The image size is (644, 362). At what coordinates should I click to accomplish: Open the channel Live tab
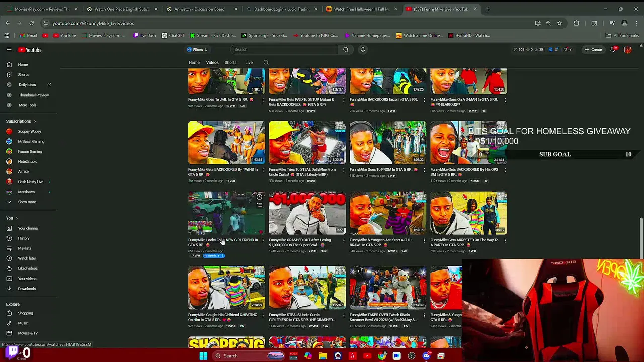[x=249, y=62]
